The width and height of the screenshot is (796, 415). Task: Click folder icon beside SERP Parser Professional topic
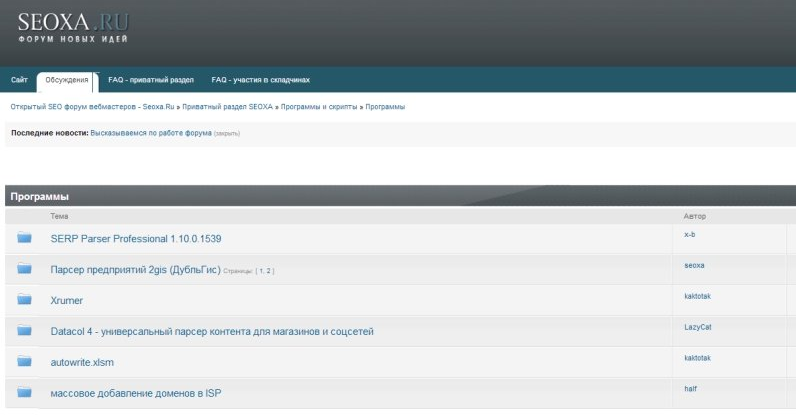[x=25, y=238]
